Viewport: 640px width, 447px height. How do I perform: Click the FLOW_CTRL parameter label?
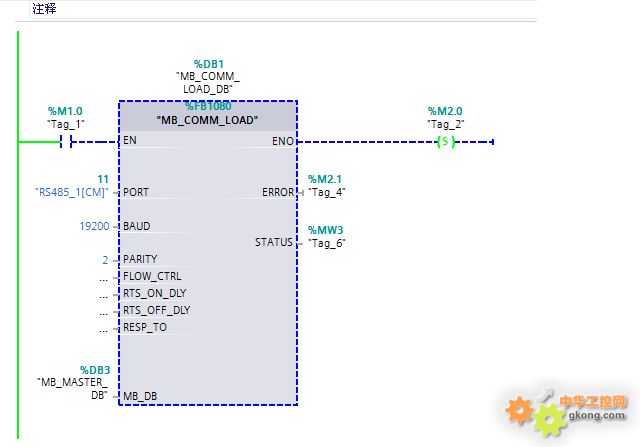point(152,276)
